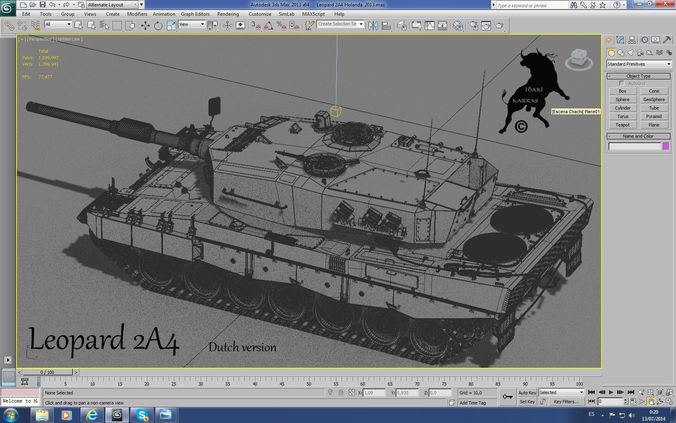Open the key filter Selected dropdown
This screenshot has width=676, height=423.
point(561,392)
